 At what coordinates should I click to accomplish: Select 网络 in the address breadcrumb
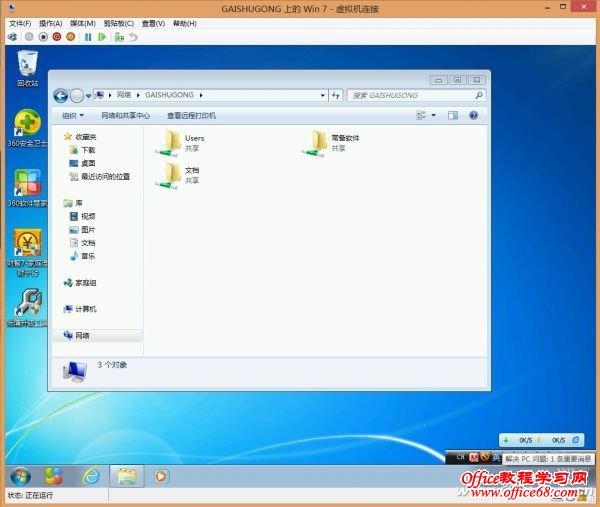tap(124, 95)
